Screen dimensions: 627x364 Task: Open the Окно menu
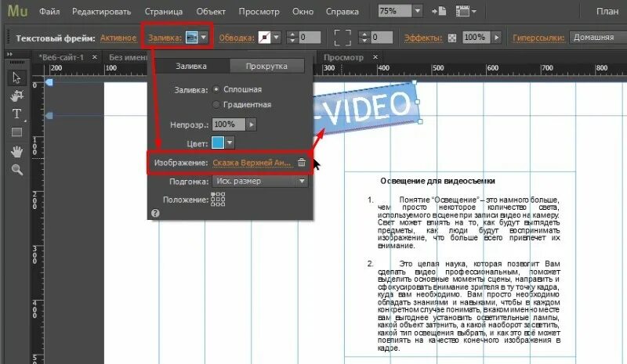coord(303,12)
